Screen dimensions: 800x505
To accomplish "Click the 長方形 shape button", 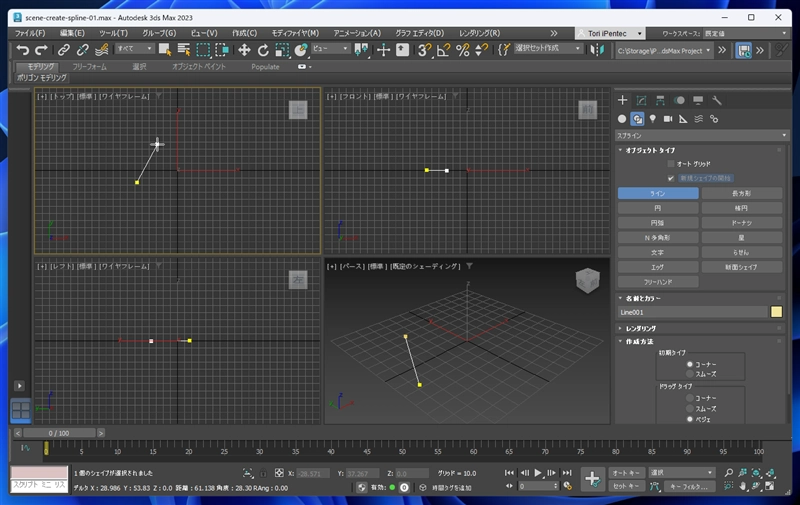I will pos(741,193).
